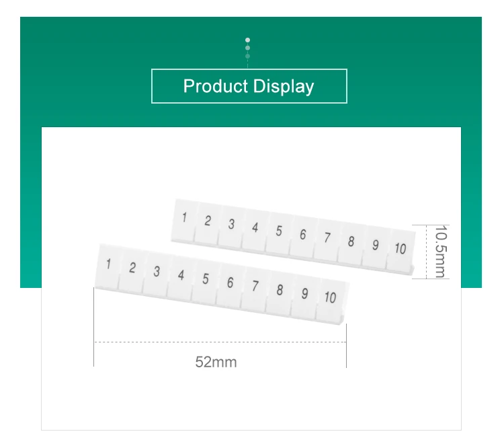The image size is (504, 442).
Task: Click marker tab 4 on lower strip
Action: pos(181,277)
